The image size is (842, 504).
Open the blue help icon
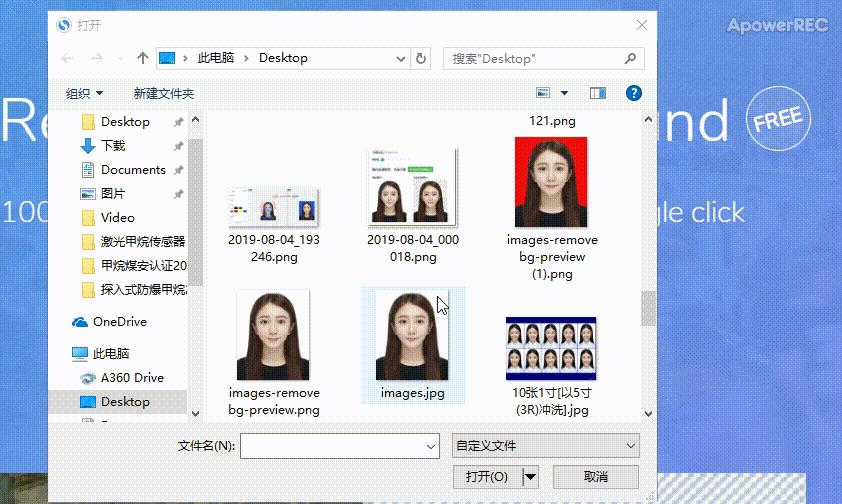pyautogui.click(x=634, y=93)
